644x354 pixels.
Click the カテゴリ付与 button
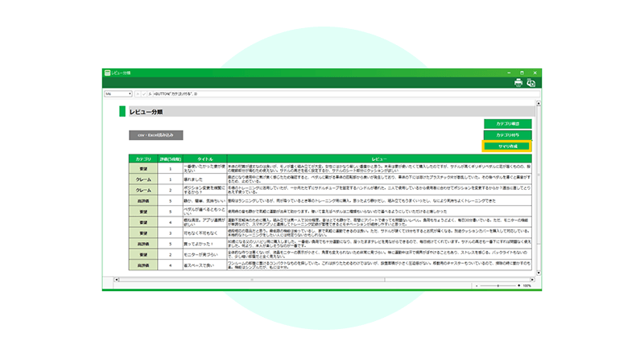(x=508, y=135)
